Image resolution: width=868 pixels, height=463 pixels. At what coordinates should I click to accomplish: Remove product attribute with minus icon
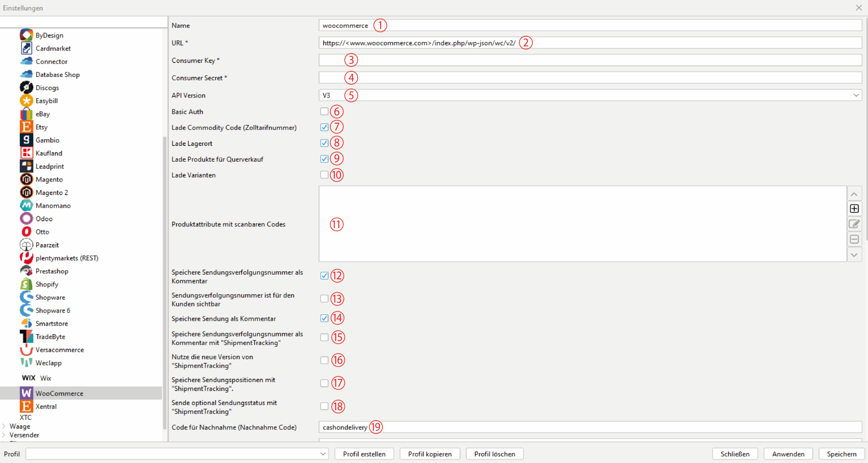[854, 239]
